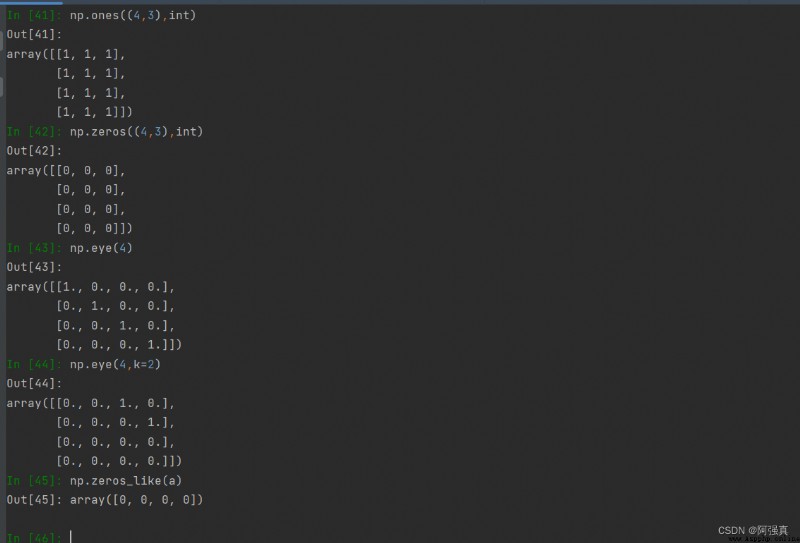Image resolution: width=800 pixels, height=543 pixels.
Task: Click the np.eye(4) command text
Action: tap(101, 248)
